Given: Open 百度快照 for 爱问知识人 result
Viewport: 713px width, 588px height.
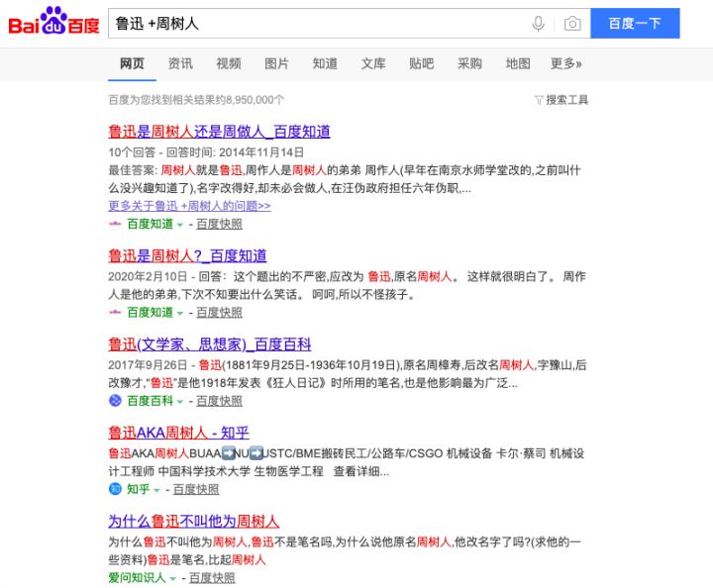Looking at the screenshot, I should [x=212, y=578].
